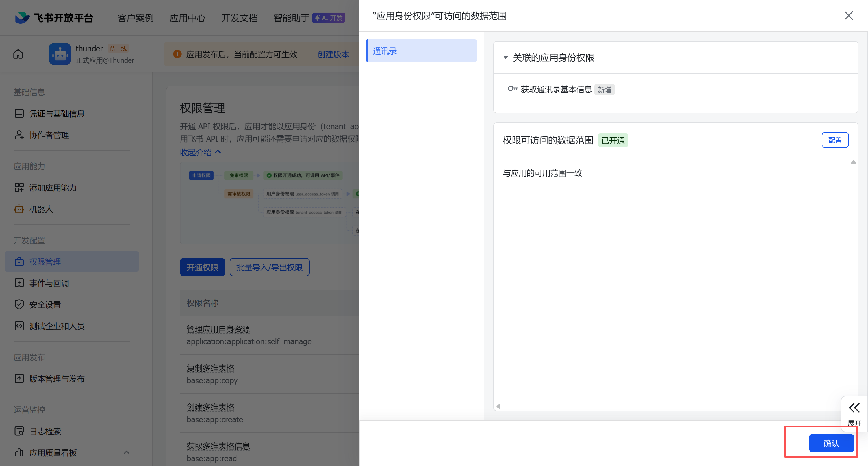Click the 机器人 robot sidebar icon
The width and height of the screenshot is (868, 466).
19,209
